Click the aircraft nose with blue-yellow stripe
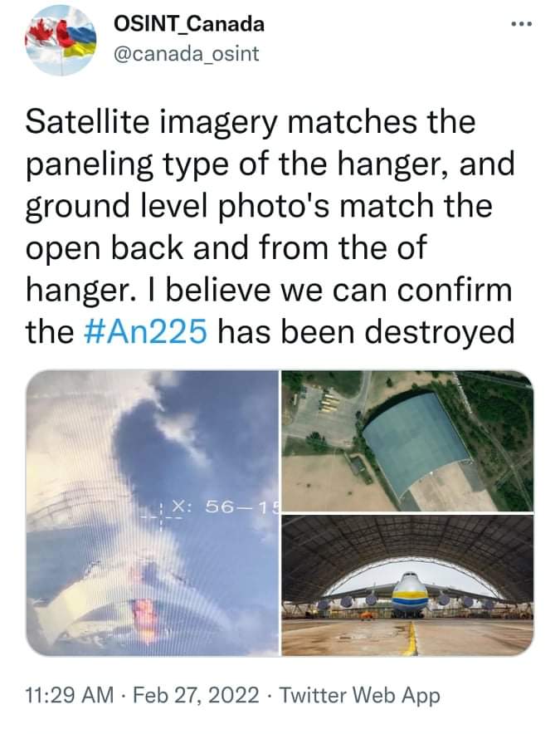This screenshot has width=560, height=734. click(411, 593)
